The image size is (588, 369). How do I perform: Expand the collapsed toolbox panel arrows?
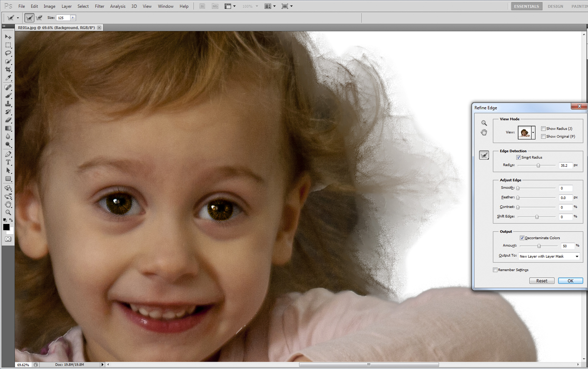(4, 26)
